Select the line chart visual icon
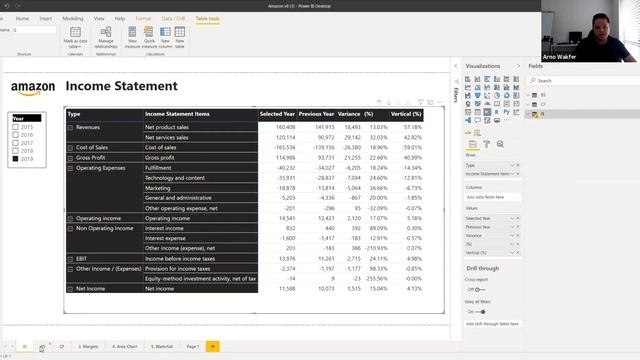Image resolution: width=640 pixels, height=360 pixels. (x=468, y=87)
